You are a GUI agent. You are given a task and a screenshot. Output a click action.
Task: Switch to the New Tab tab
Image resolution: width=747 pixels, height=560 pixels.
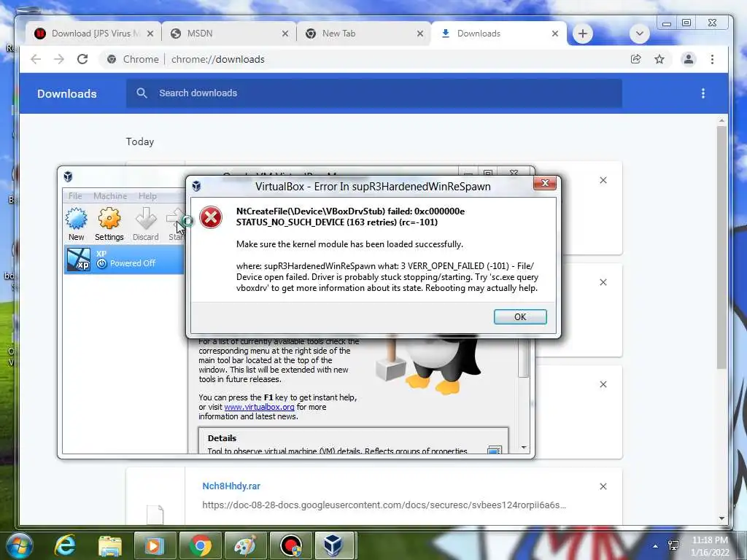click(x=364, y=34)
